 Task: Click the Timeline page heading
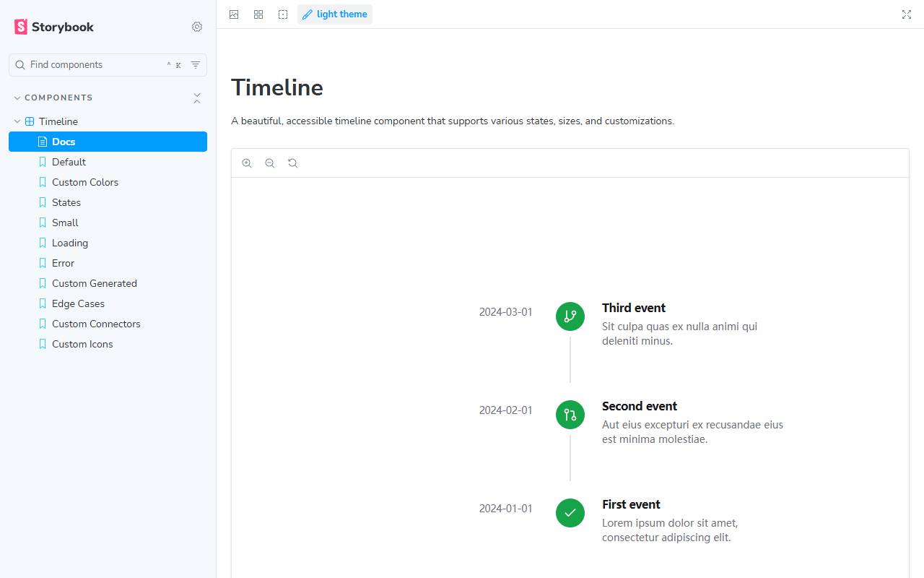[x=277, y=87]
